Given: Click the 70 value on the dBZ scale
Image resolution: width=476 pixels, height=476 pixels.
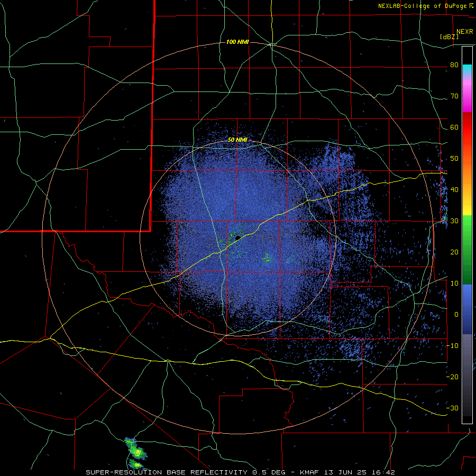Looking at the screenshot, I should [x=454, y=96].
